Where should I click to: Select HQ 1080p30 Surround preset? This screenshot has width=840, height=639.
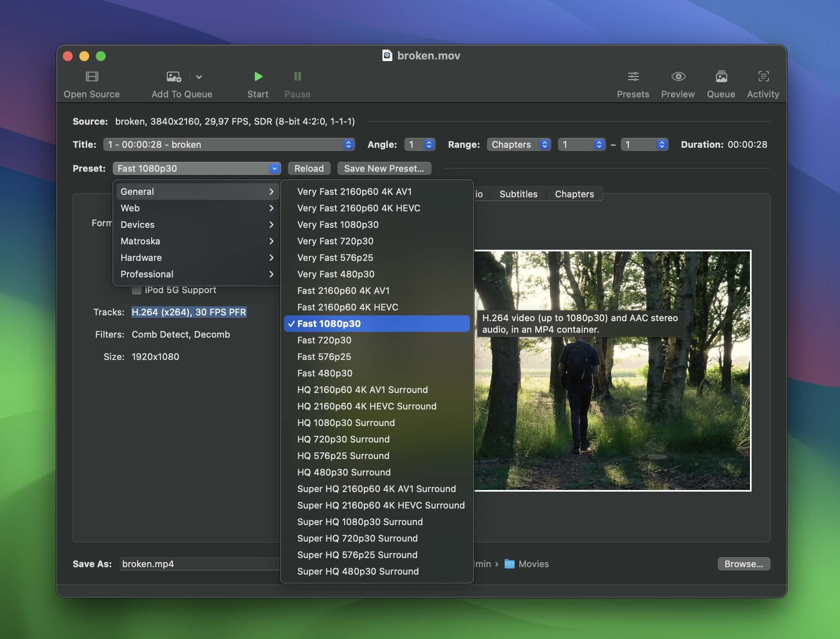[x=377, y=423]
